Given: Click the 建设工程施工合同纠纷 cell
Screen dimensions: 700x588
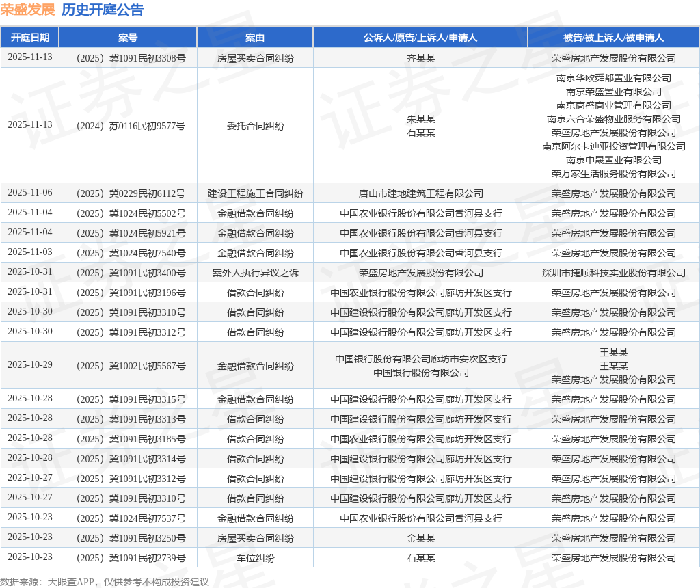Looking at the screenshot, I should pyautogui.click(x=255, y=193).
